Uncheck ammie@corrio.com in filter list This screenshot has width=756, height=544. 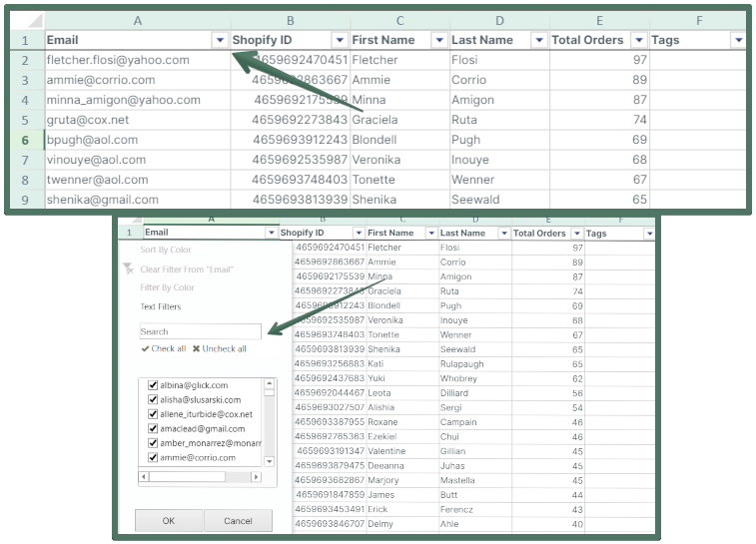pyautogui.click(x=153, y=457)
